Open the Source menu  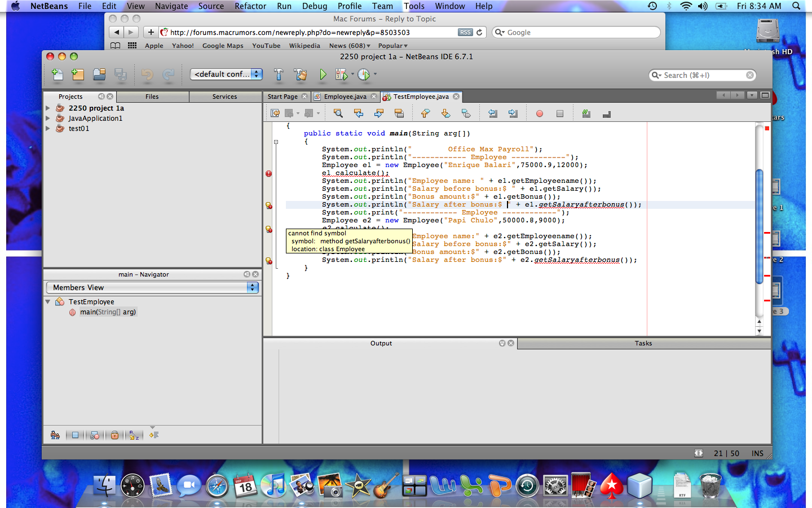pyautogui.click(x=211, y=6)
